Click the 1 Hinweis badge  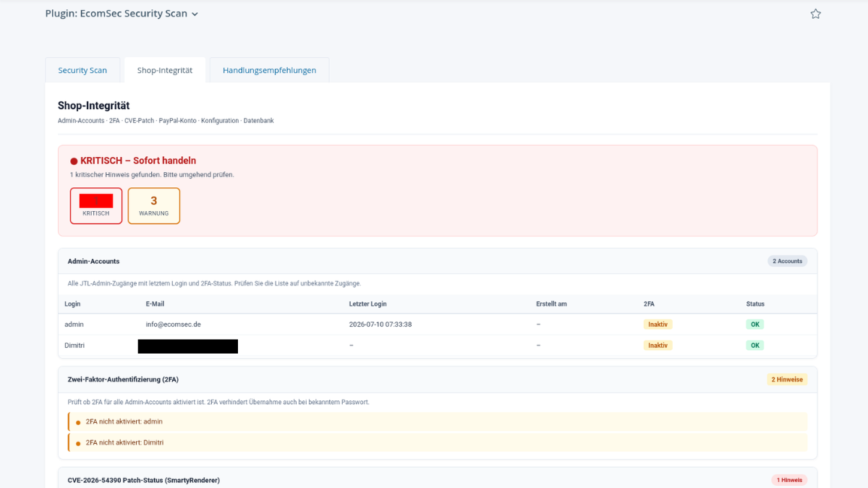point(789,480)
